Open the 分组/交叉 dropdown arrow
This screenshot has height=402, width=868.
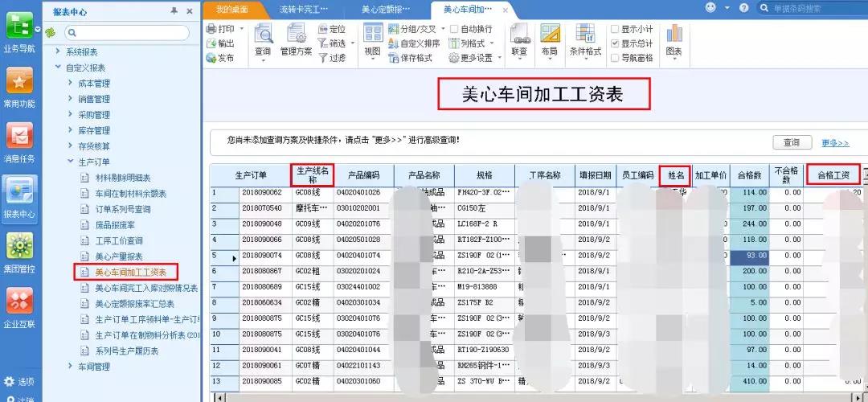point(443,30)
